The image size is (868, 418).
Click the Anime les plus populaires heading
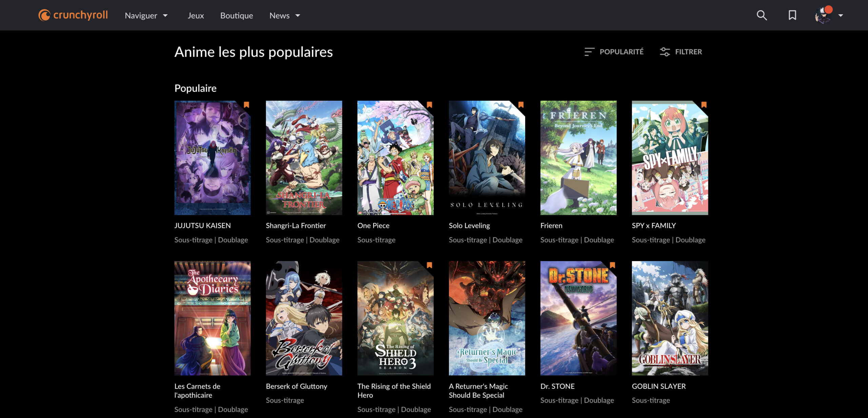tap(254, 52)
